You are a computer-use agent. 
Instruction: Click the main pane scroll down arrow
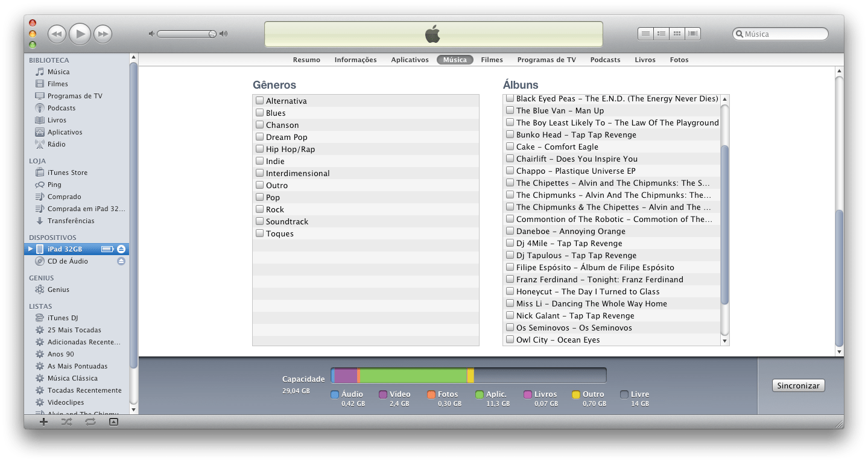point(838,351)
